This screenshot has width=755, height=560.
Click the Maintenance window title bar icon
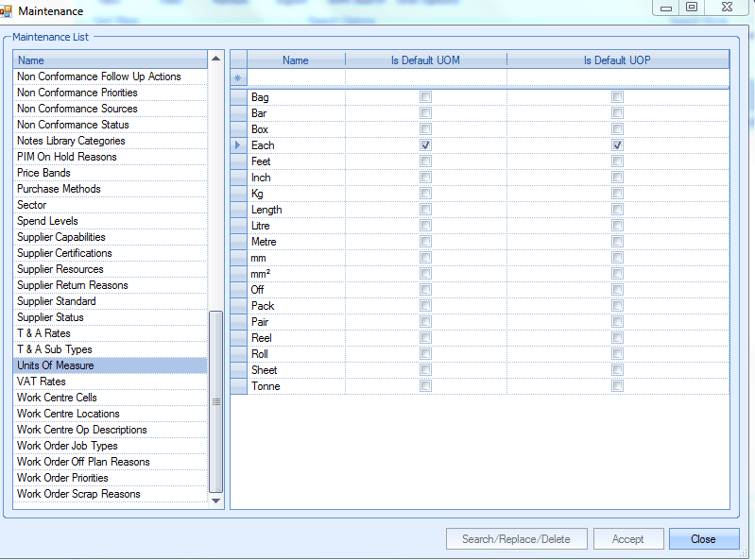[7, 11]
